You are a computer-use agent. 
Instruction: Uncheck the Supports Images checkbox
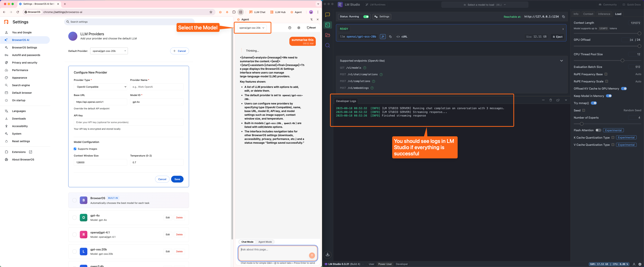point(75,149)
